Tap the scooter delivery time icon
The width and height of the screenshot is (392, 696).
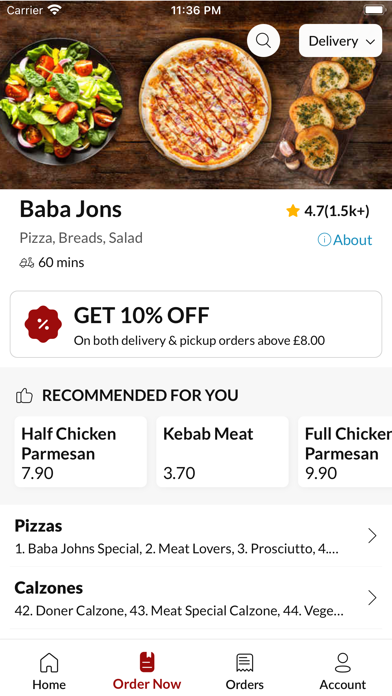tap(27, 263)
